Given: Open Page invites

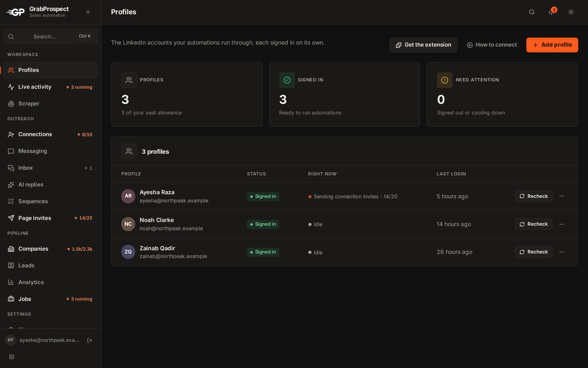Looking at the screenshot, I should coord(50,218).
